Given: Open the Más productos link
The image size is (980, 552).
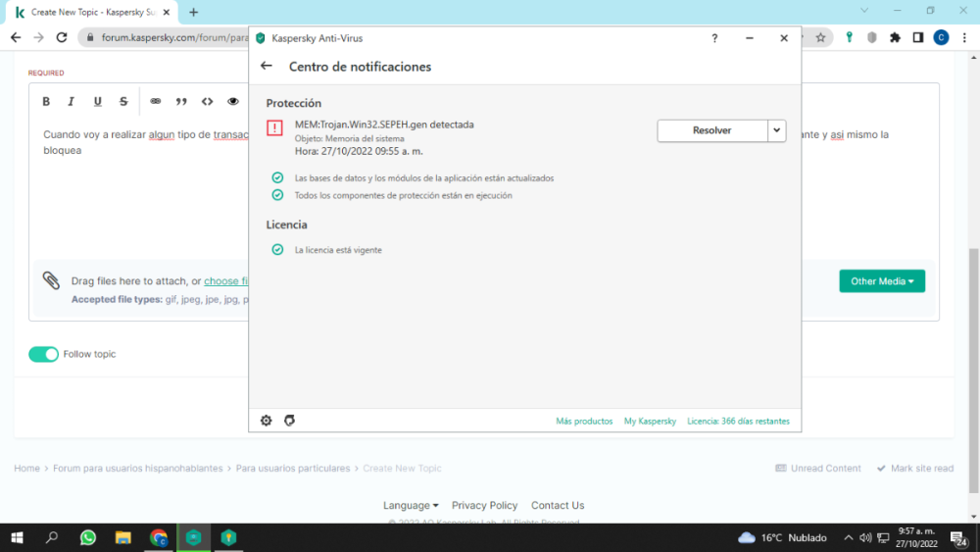Looking at the screenshot, I should [584, 422].
